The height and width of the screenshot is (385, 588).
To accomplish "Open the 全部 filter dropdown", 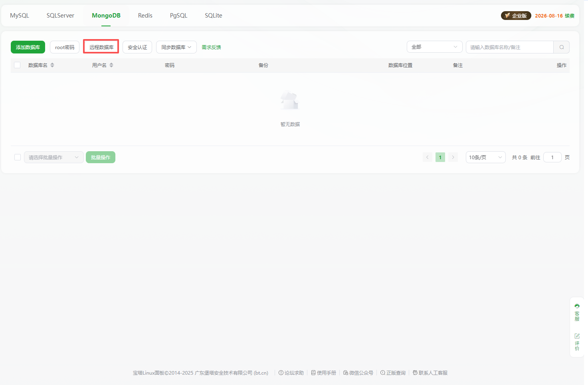I will tap(434, 47).
